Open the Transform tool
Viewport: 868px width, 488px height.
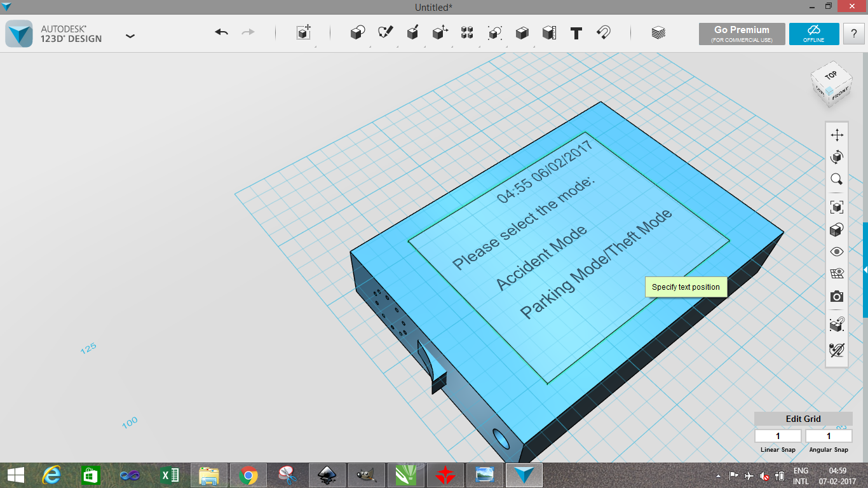click(304, 33)
